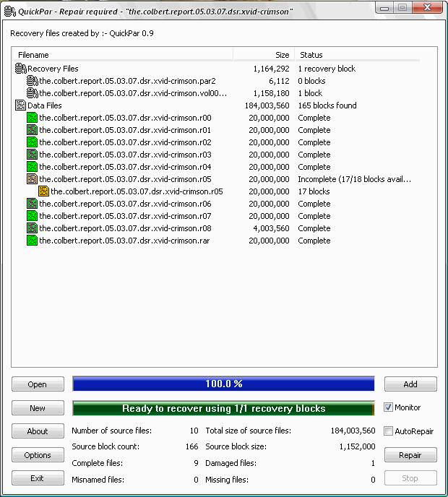The width and height of the screenshot is (448, 497).
Task: Click the green icon of the .r00 file
Action: click(x=32, y=118)
